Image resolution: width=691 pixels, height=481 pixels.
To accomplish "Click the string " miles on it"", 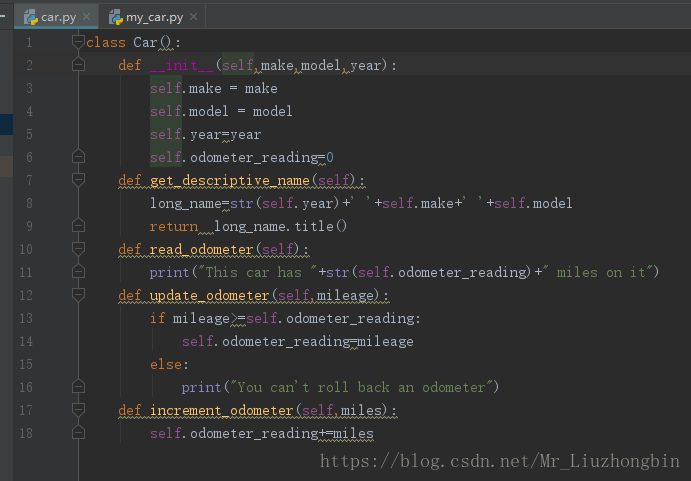I will (596, 272).
